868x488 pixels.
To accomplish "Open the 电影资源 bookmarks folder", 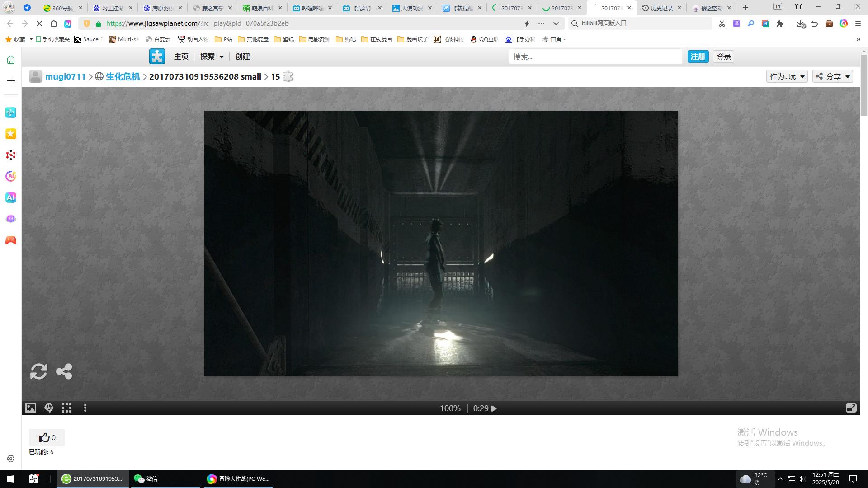I will [x=314, y=39].
